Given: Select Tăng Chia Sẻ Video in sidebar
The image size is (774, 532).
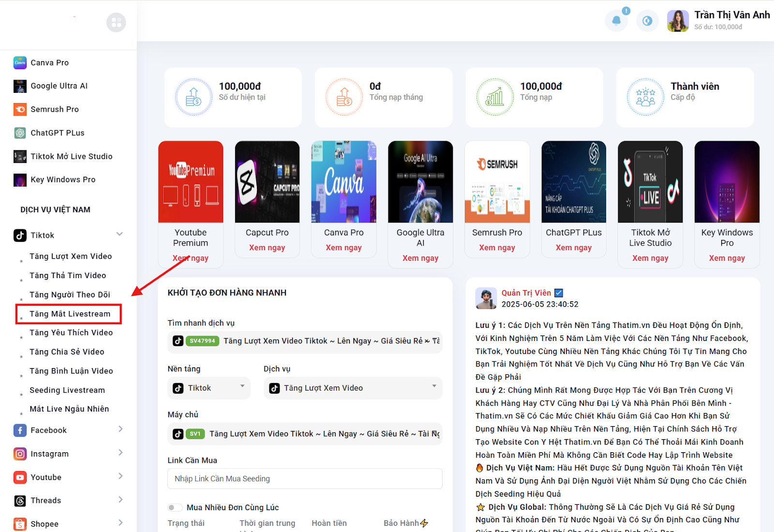Looking at the screenshot, I should pos(67,352).
